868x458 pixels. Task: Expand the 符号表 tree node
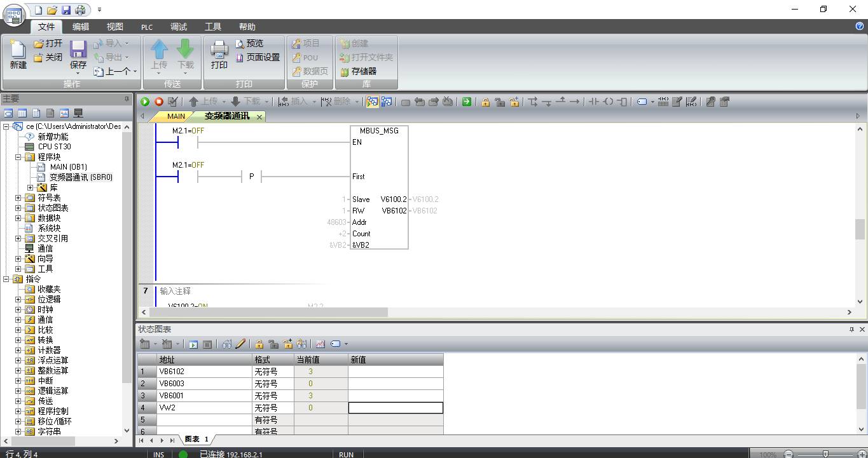pos(18,198)
